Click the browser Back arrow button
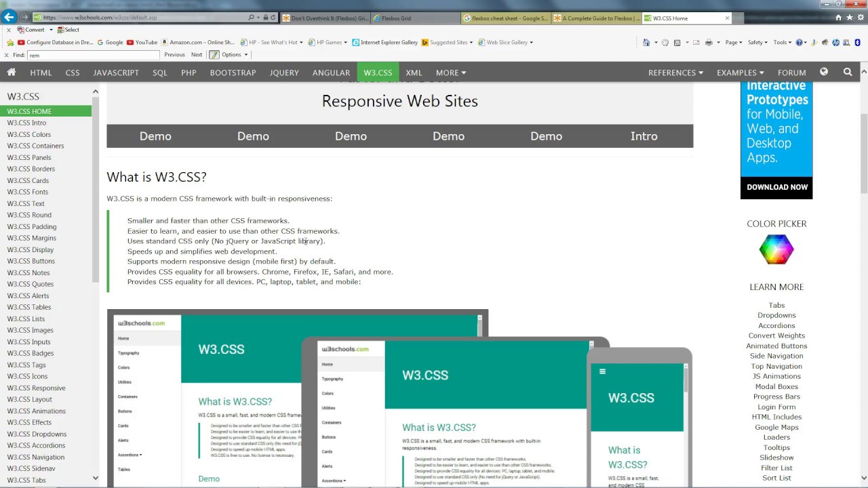Screen dimensions: 868x488 pos(8,18)
